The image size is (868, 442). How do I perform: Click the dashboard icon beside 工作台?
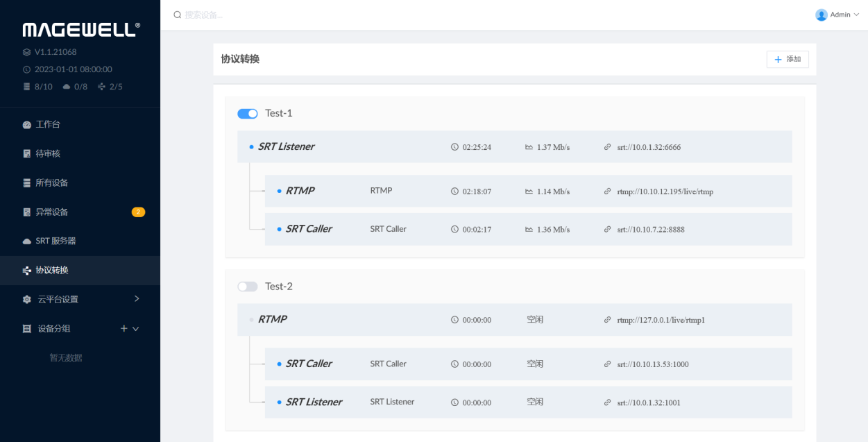tap(27, 125)
